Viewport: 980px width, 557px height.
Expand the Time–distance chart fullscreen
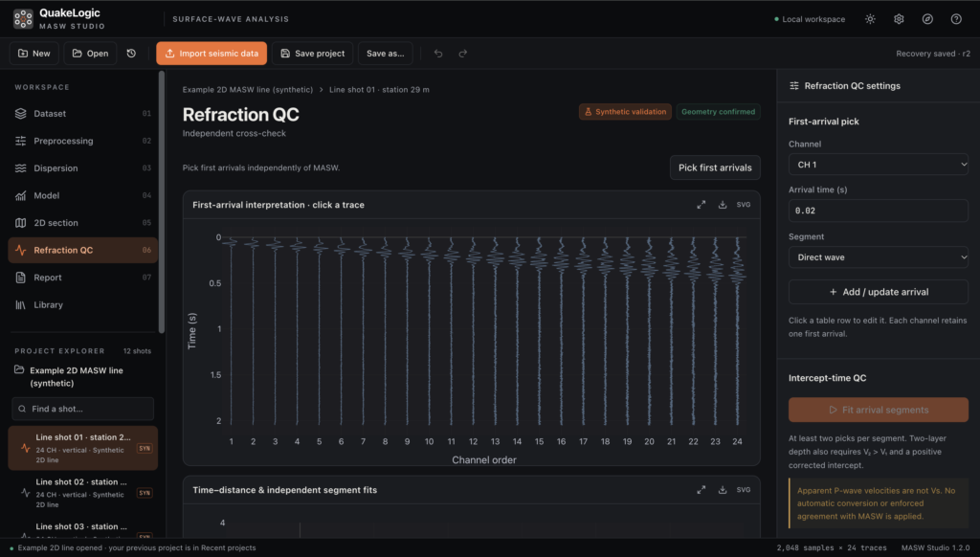pos(702,490)
